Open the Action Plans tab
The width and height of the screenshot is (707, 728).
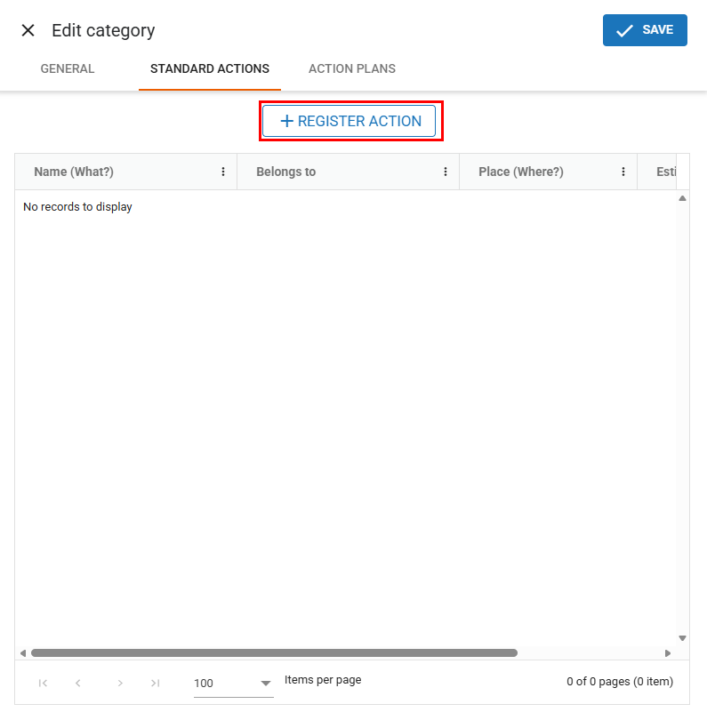(352, 68)
